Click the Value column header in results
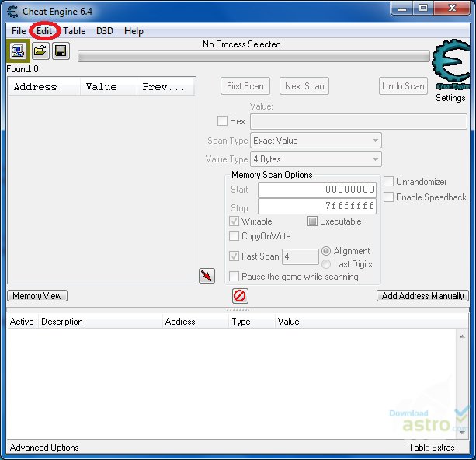This screenshot has width=476, height=460. pyautogui.click(x=109, y=87)
